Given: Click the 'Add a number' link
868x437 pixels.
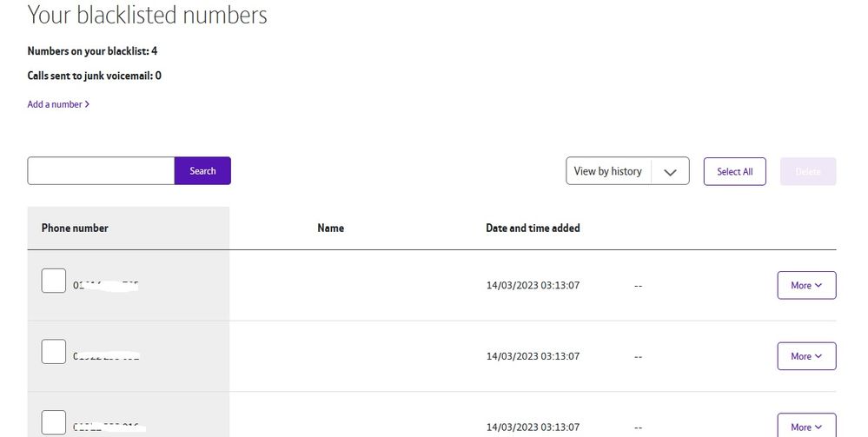Looking at the screenshot, I should [55, 104].
